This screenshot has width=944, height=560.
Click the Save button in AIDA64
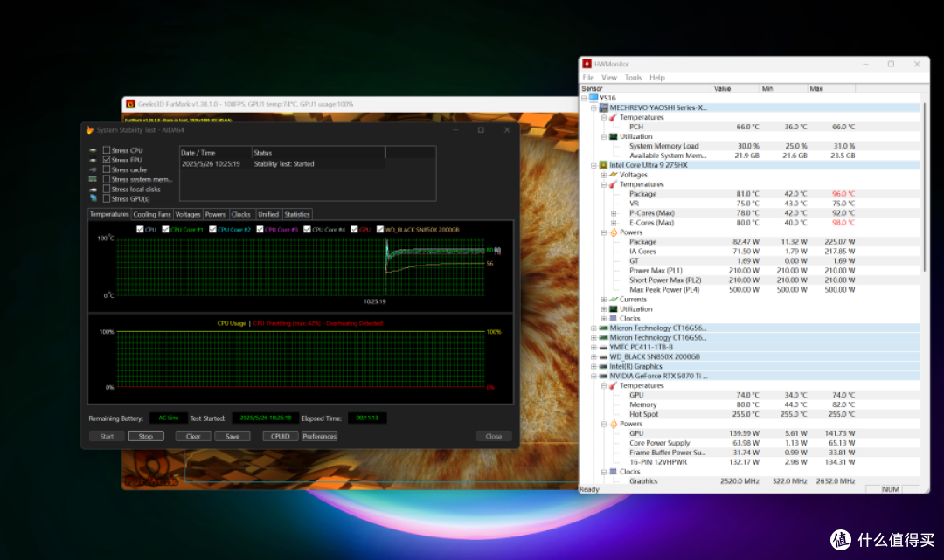click(x=233, y=436)
